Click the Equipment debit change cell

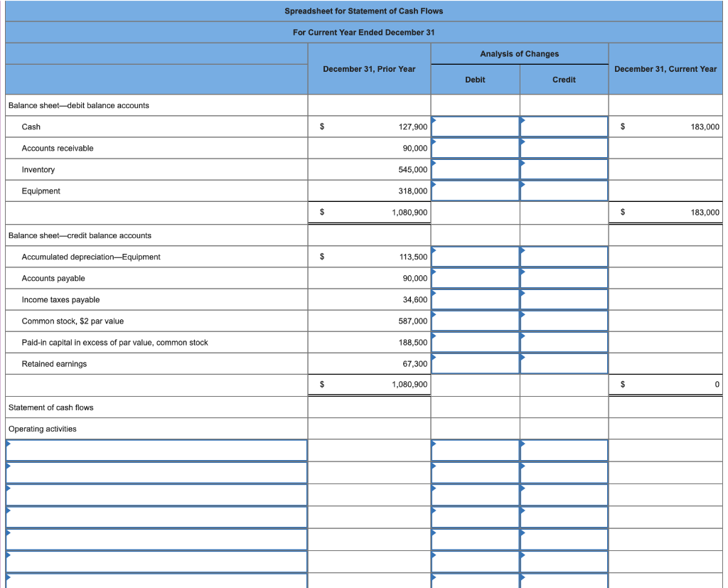click(475, 191)
